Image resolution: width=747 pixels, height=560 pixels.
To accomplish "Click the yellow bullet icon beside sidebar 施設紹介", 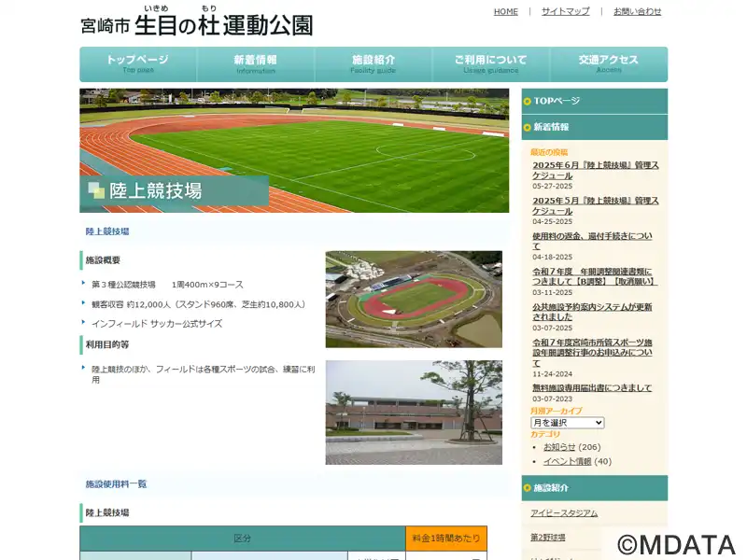I will (527, 488).
